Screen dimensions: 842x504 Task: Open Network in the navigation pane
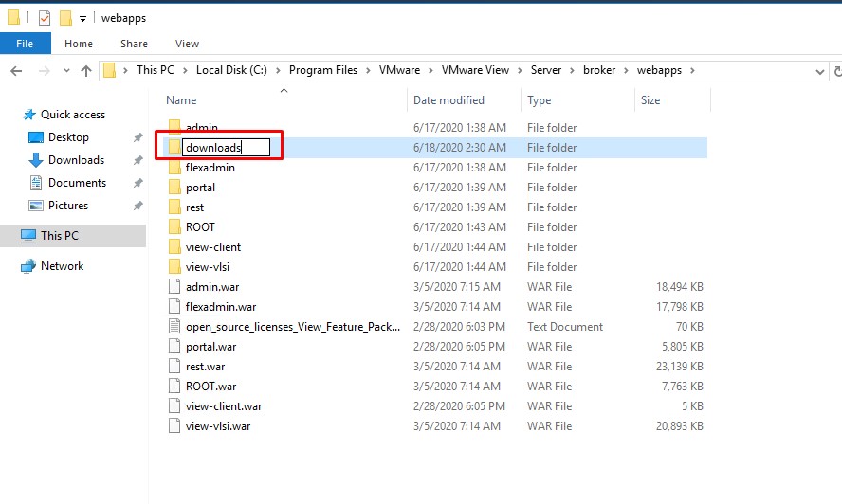62,266
